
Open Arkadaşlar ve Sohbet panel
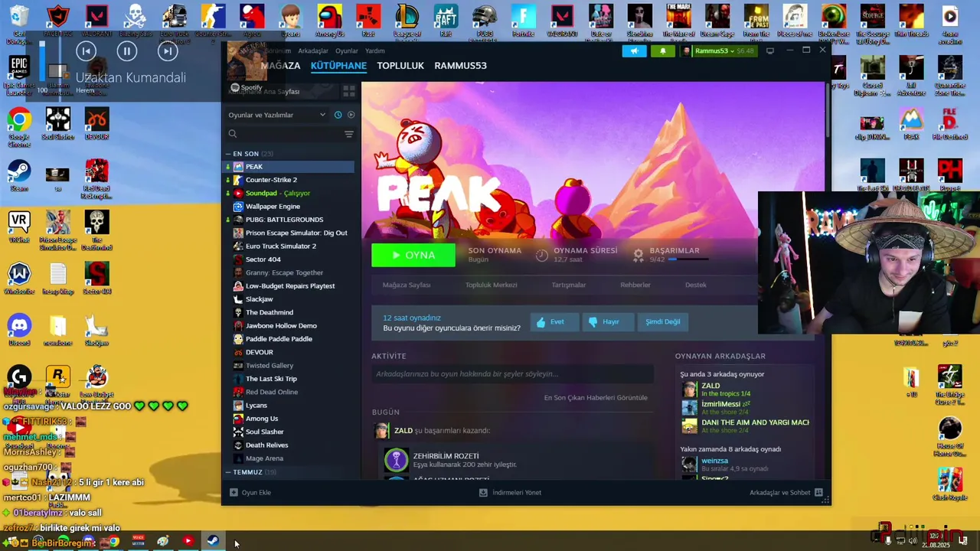786,493
